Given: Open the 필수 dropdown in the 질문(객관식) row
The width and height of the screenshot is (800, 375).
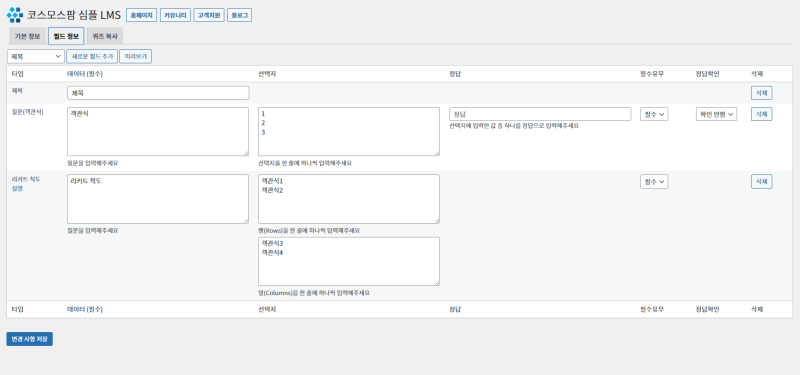Looking at the screenshot, I should (x=654, y=114).
